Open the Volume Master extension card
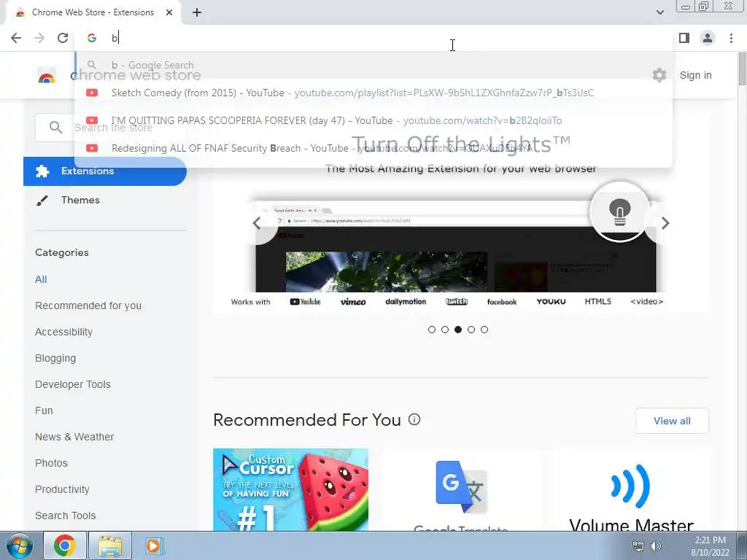Viewport: 747px width, 560px height. pyautogui.click(x=631, y=489)
